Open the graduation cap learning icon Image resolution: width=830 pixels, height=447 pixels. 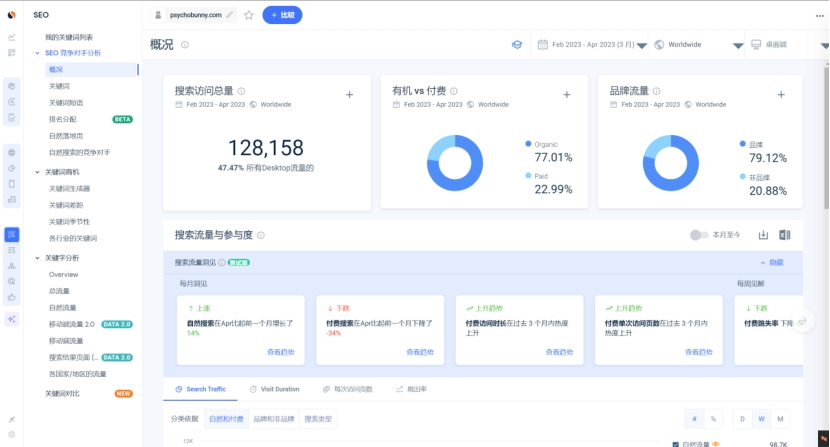(517, 45)
